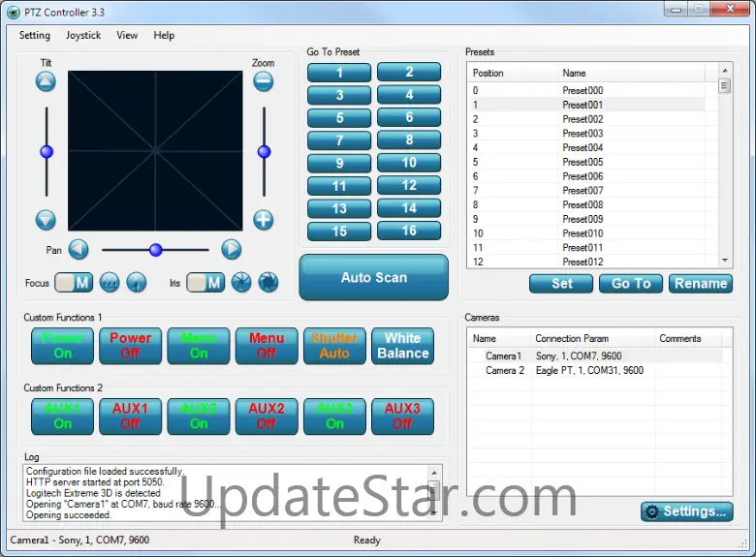Pan camera right with the right arrow
The height and width of the screenshot is (557, 756).
coord(232,250)
